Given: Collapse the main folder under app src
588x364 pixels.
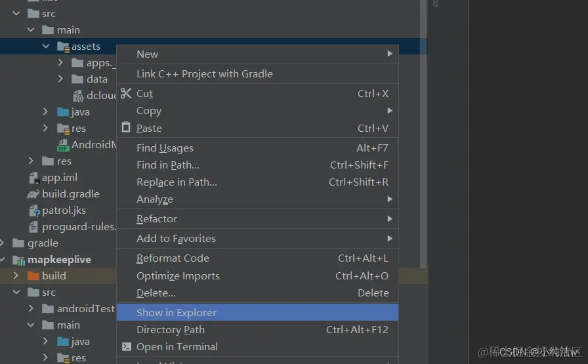Looking at the screenshot, I should point(31,30).
